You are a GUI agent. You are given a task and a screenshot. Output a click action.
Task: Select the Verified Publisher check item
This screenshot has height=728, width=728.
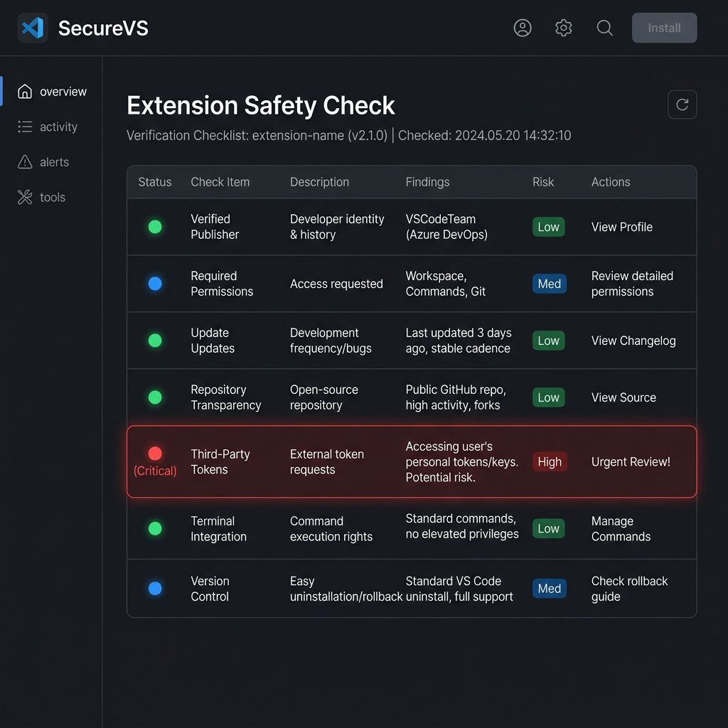pyautogui.click(x=215, y=227)
